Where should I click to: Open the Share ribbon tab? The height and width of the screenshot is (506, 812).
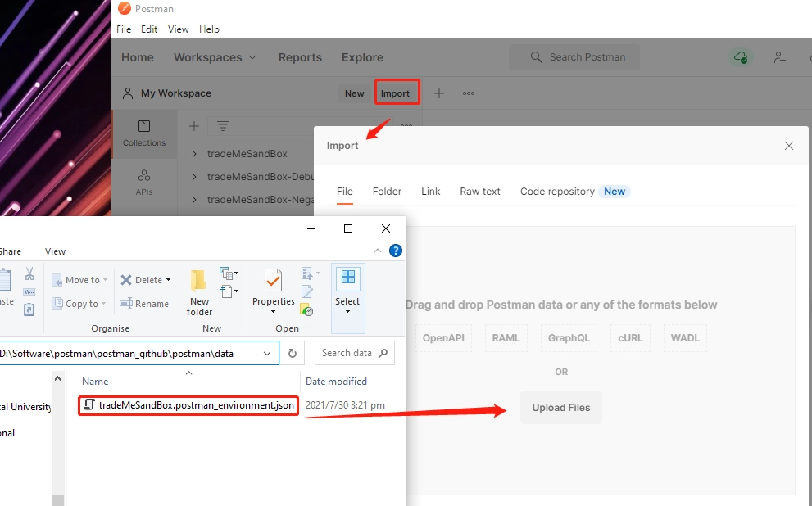point(11,251)
